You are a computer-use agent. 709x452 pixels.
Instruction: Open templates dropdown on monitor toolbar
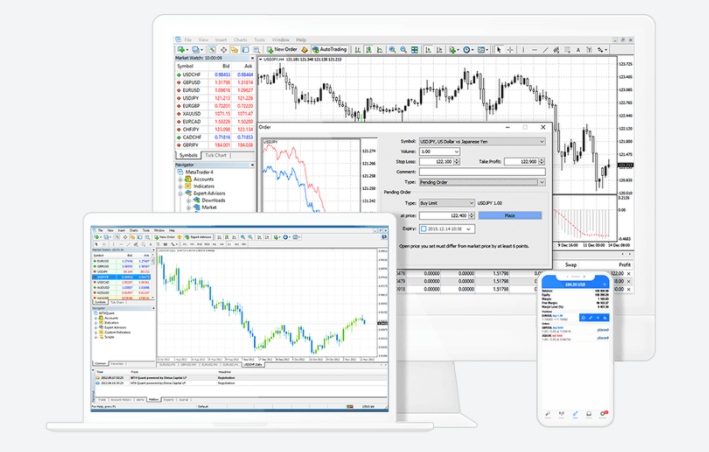click(x=482, y=50)
